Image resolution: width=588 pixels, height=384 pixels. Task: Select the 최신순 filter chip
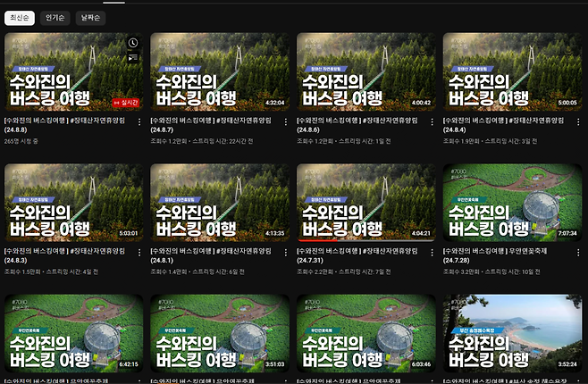tap(20, 18)
